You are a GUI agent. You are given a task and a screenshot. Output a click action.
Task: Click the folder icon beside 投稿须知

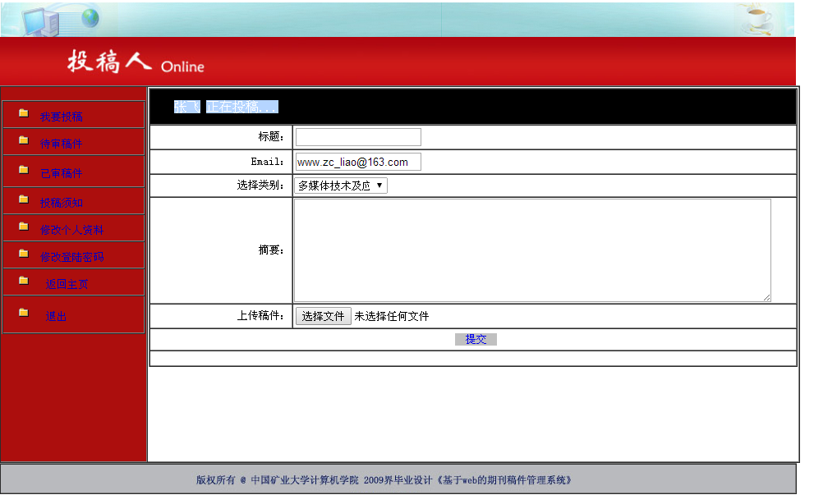24,199
